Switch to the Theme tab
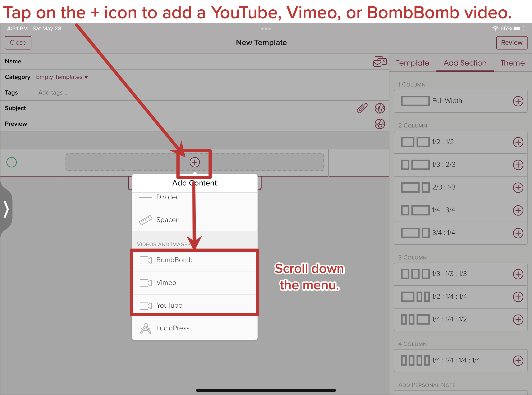This screenshot has height=395, width=532. click(x=512, y=63)
